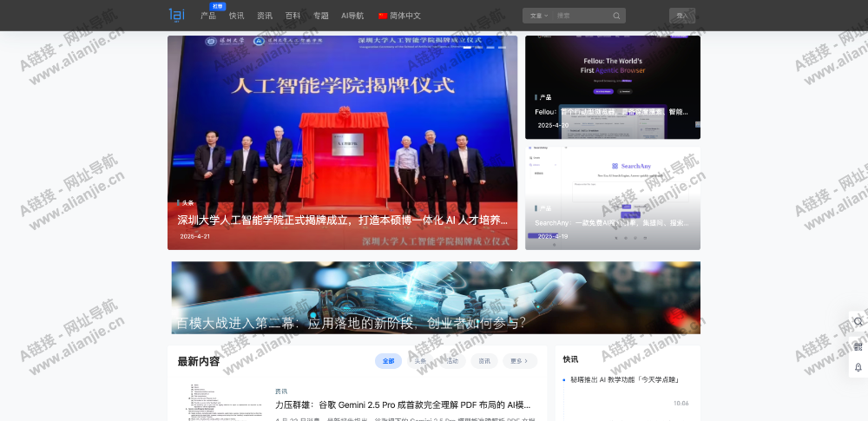This screenshot has width=868, height=421.
Task: Click the Gemini PDF article thumbnail
Action: coord(221,401)
